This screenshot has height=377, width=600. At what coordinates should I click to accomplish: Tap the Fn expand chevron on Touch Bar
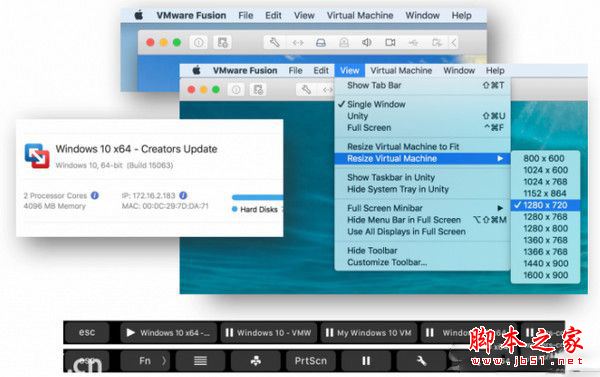point(164,361)
